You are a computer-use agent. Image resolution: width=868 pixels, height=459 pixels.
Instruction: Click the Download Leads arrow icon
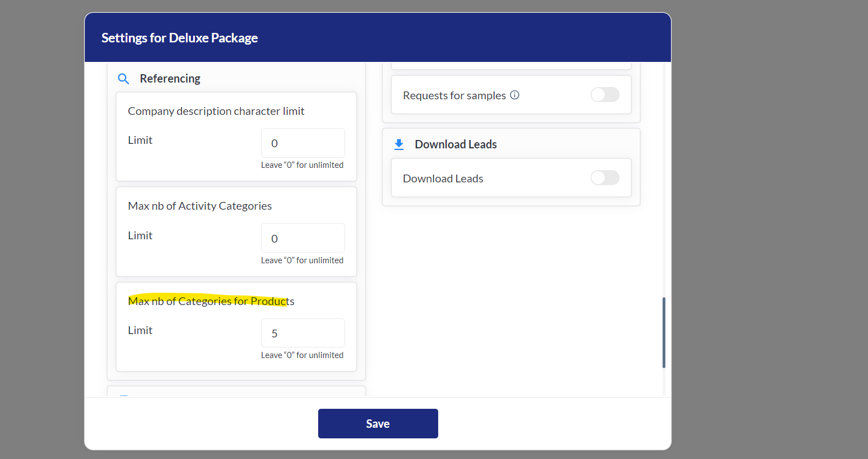point(399,144)
